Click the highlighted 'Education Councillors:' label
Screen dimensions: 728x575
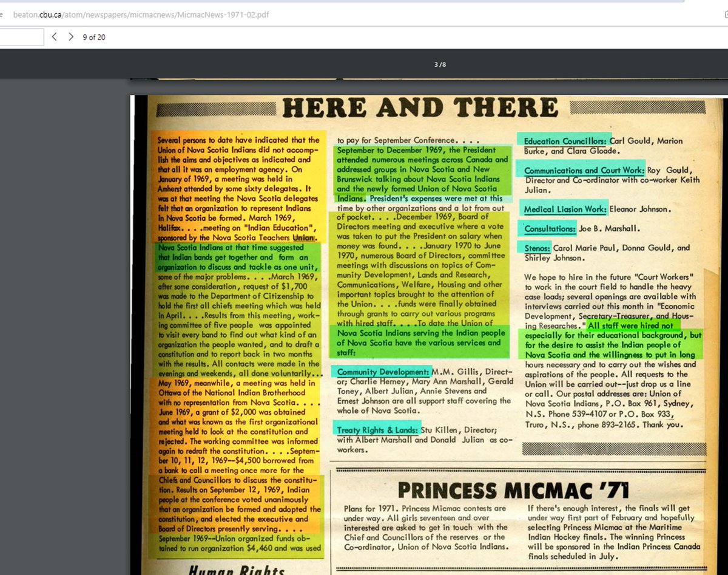[x=565, y=141]
